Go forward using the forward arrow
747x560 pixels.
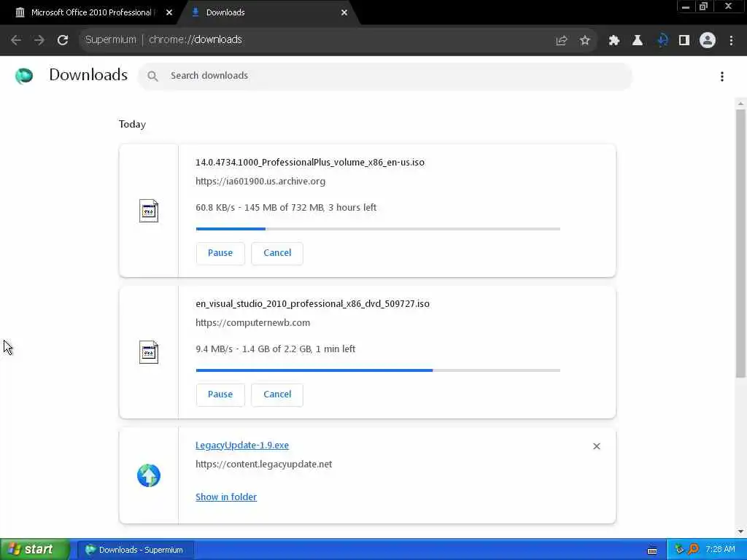point(39,40)
